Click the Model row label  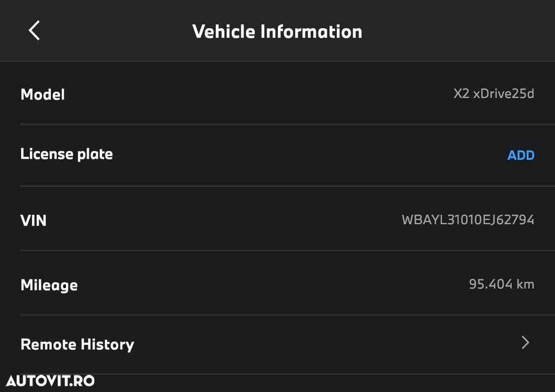(x=43, y=94)
